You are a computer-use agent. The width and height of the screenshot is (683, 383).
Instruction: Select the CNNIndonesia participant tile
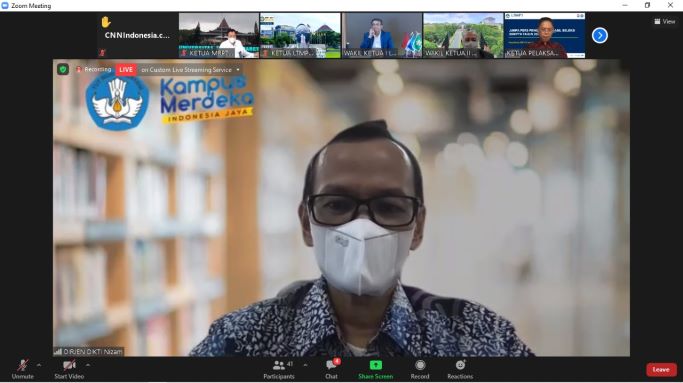(x=137, y=35)
